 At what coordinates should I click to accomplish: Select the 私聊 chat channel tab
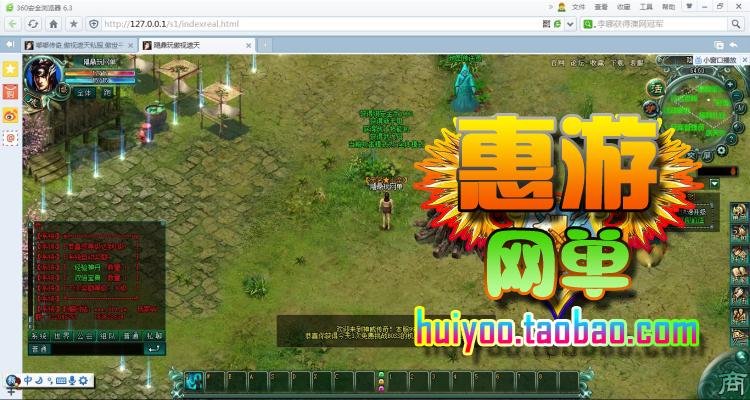pos(154,336)
